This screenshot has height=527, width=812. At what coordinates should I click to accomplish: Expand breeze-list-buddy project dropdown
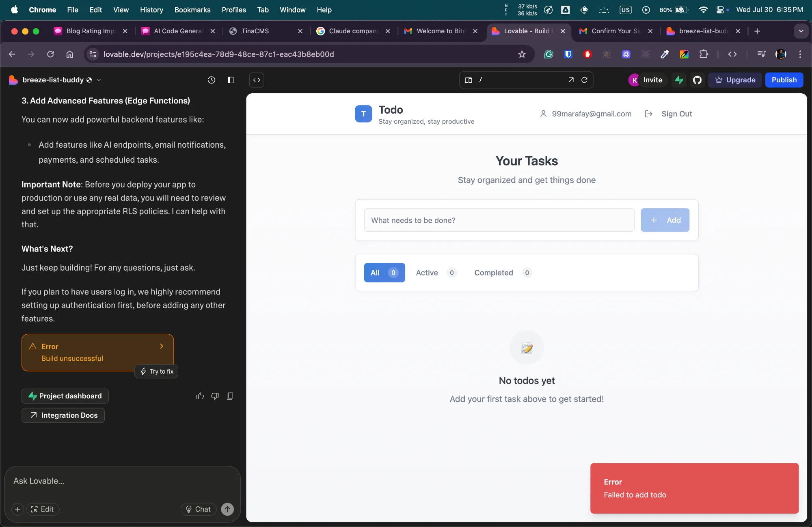(99, 80)
